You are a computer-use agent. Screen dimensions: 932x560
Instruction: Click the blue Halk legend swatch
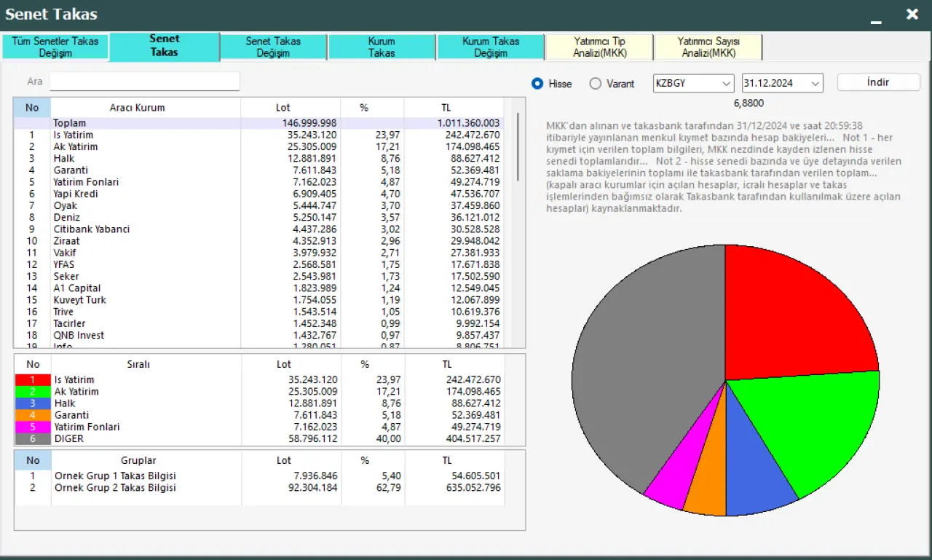[33, 403]
